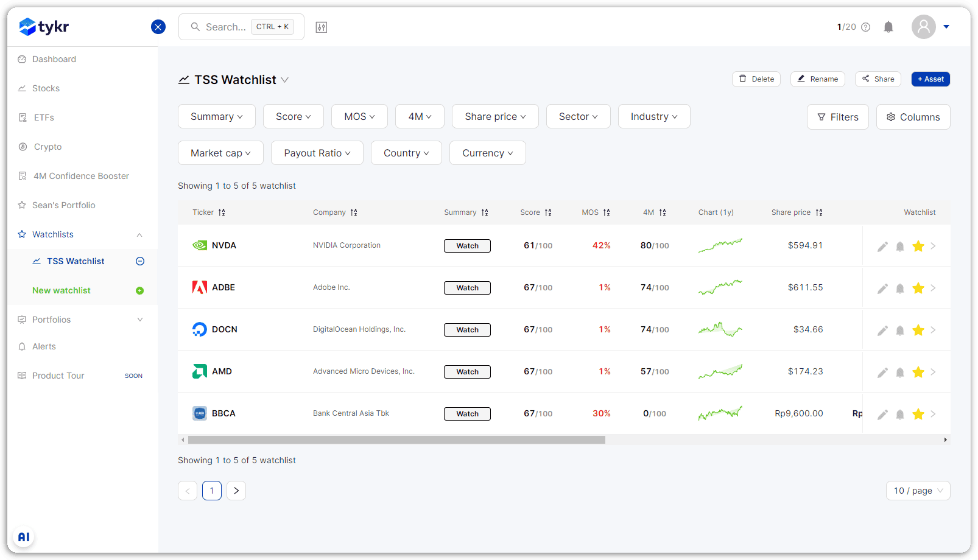The image size is (978, 560).
Task: Open the Market cap filter dropdown
Action: pyautogui.click(x=220, y=153)
